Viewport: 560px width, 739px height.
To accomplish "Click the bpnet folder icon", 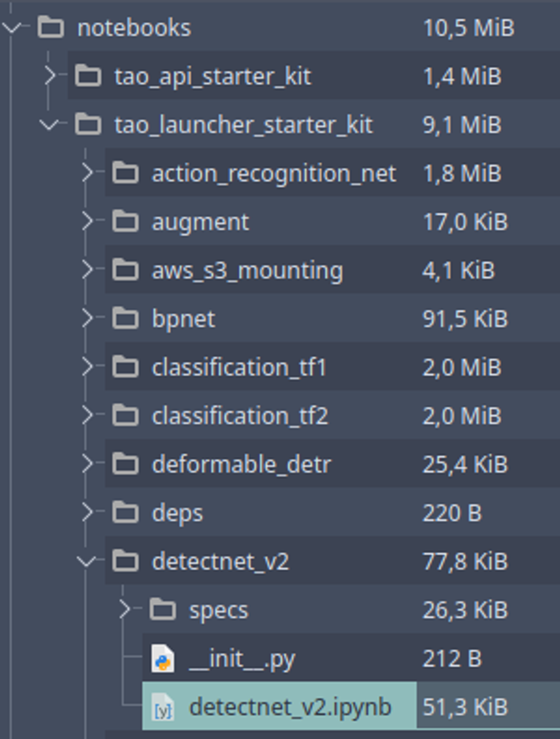I will point(125,318).
